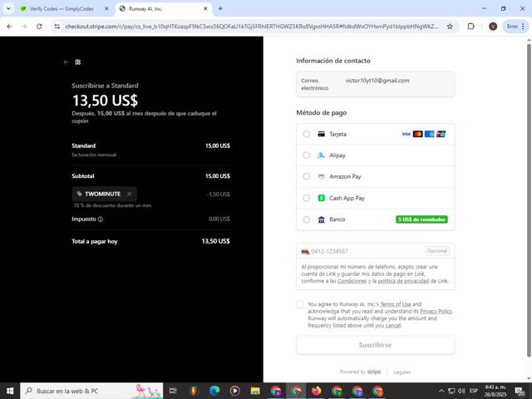Click the cancel link in agreement
Screen dimensions: 532x399
point(393,325)
